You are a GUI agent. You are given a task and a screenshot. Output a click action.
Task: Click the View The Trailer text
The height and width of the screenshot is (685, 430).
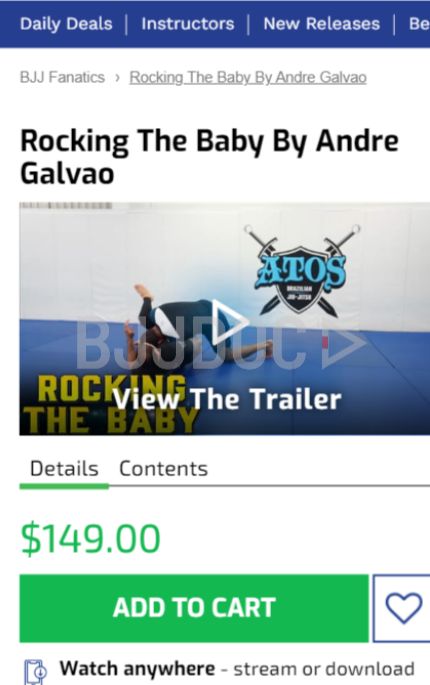tap(227, 399)
